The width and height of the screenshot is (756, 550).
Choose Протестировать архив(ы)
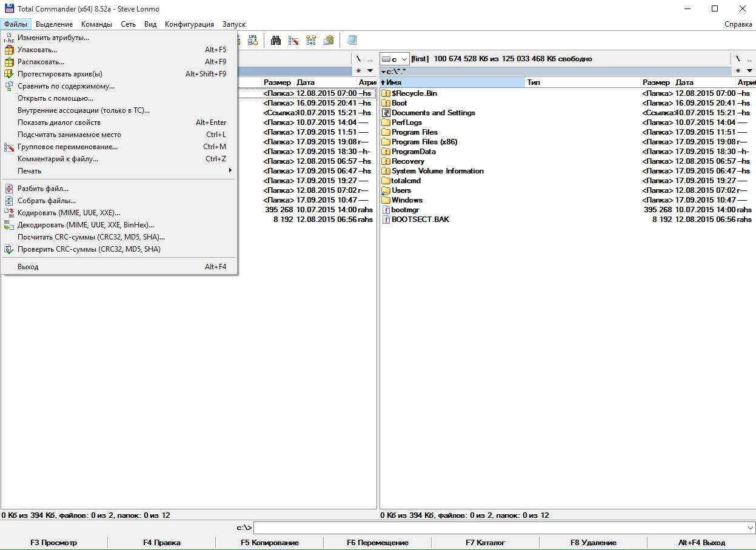tap(119, 74)
